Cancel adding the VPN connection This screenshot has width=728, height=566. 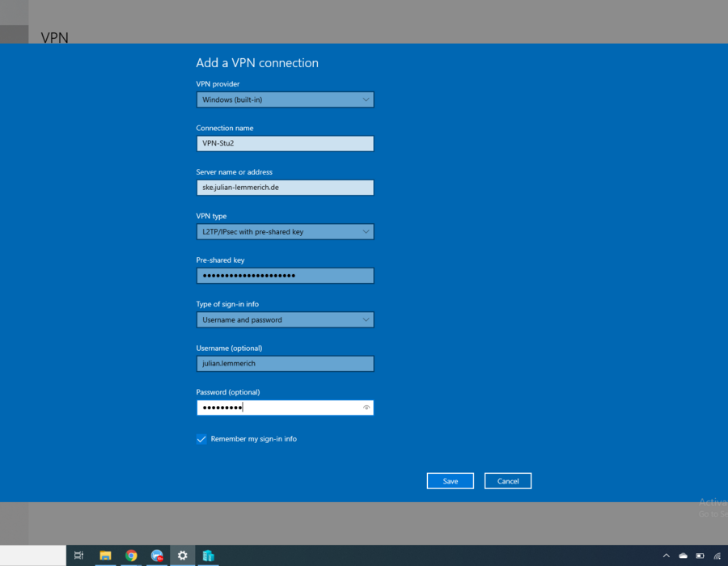coord(507,481)
